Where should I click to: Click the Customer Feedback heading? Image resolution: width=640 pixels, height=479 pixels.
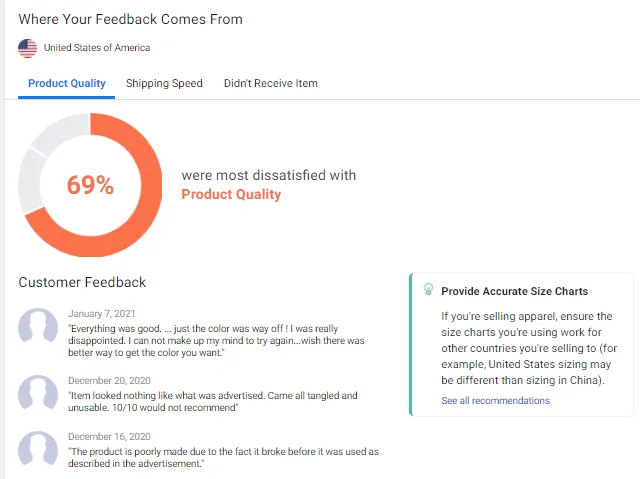82,282
